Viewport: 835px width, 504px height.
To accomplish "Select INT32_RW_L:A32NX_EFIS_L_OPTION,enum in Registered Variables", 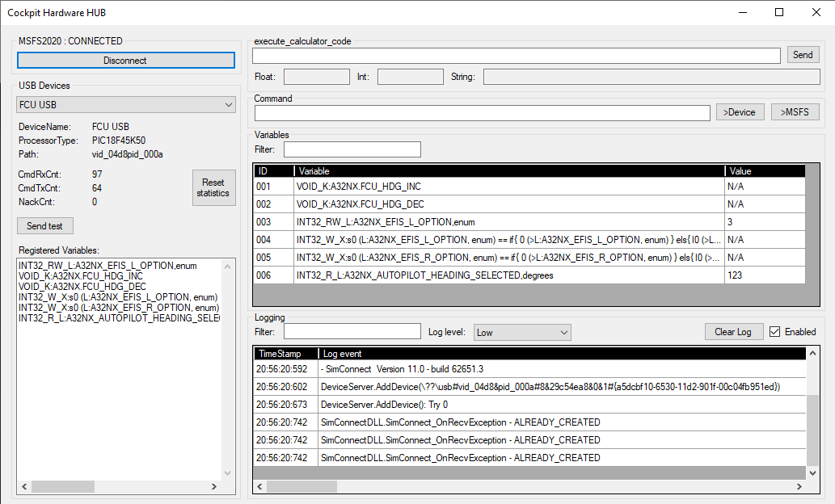I will coord(108,266).
